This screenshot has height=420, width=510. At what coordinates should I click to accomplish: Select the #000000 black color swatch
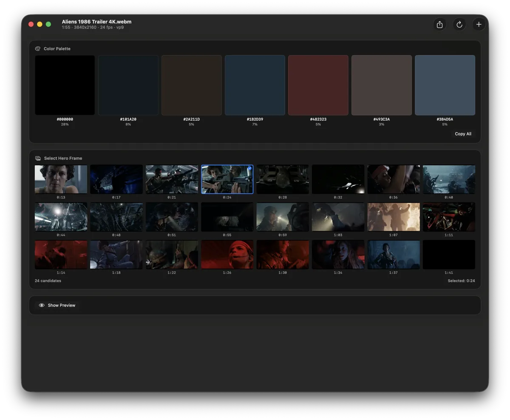click(x=65, y=85)
